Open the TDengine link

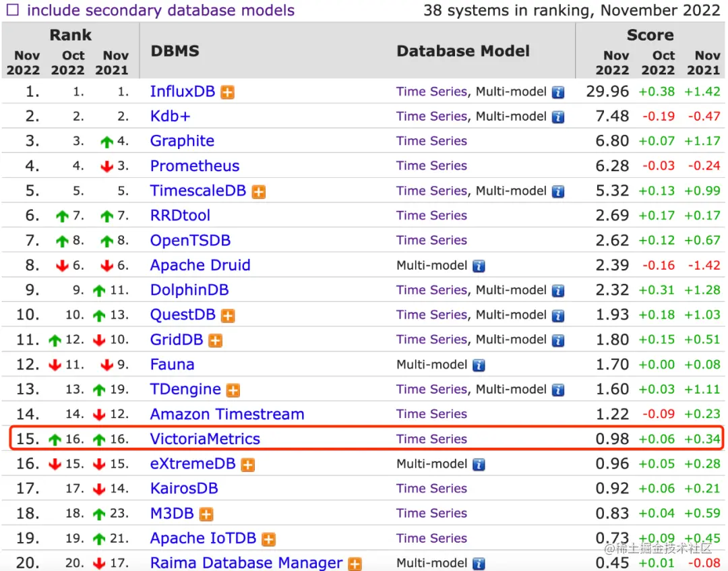[x=185, y=390]
